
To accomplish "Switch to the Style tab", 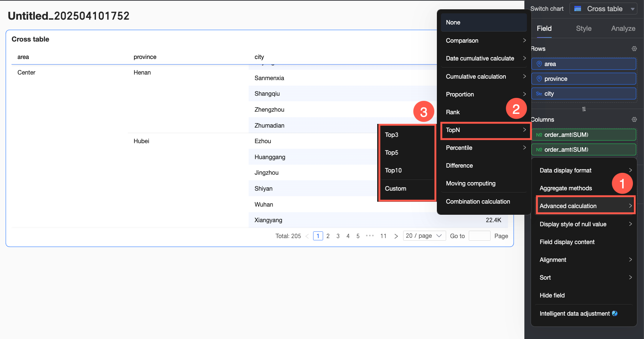I will tap(584, 29).
